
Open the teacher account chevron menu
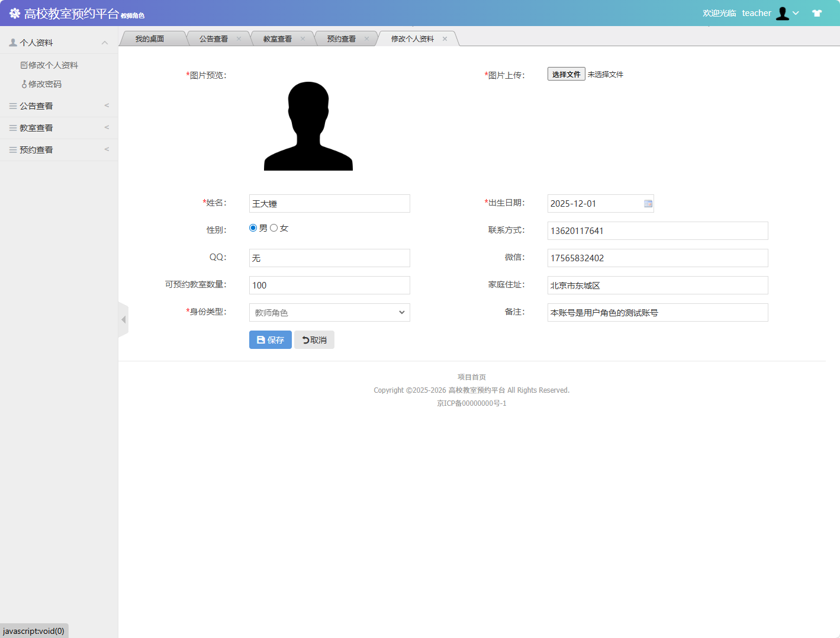[x=796, y=12]
